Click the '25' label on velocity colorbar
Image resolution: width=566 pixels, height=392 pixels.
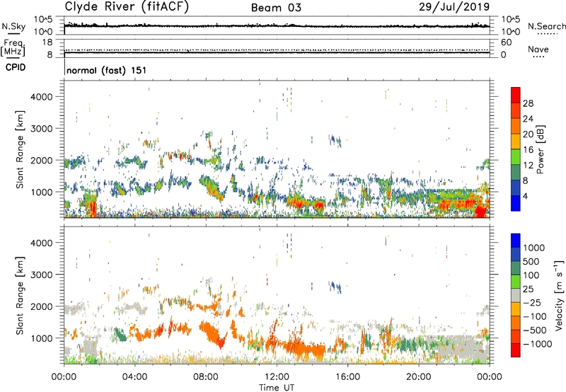point(528,289)
